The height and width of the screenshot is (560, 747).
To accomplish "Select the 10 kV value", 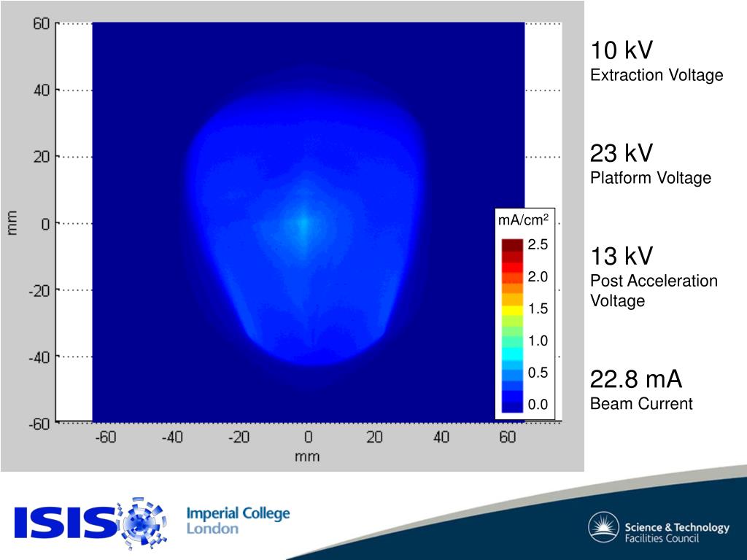I will click(x=622, y=50).
